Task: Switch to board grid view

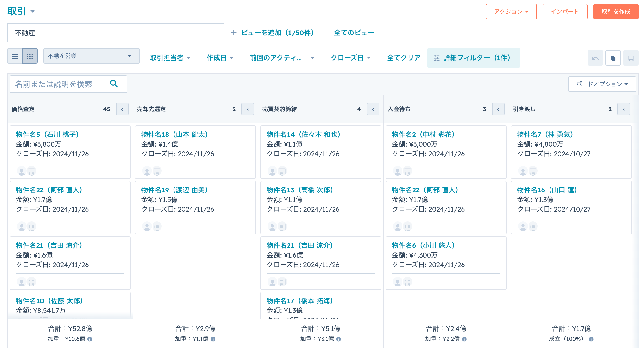Action: [x=30, y=56]
